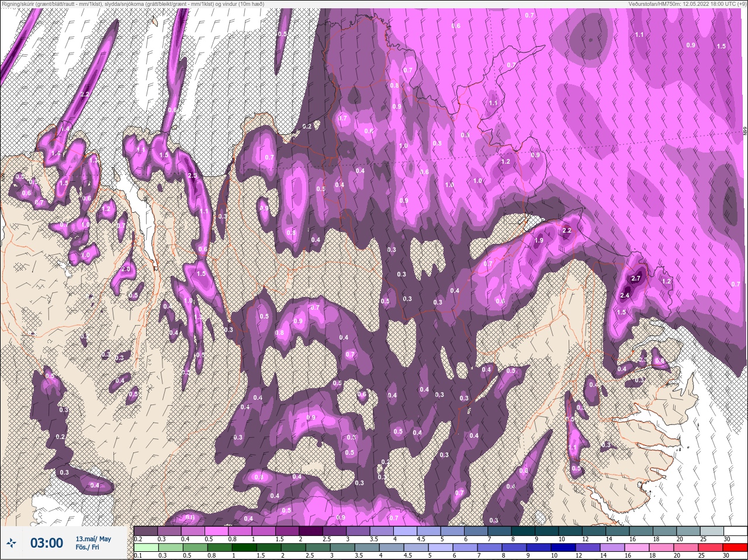
Task: Click the deep purple legend swatch labeled 2
Action: [312, 531]
